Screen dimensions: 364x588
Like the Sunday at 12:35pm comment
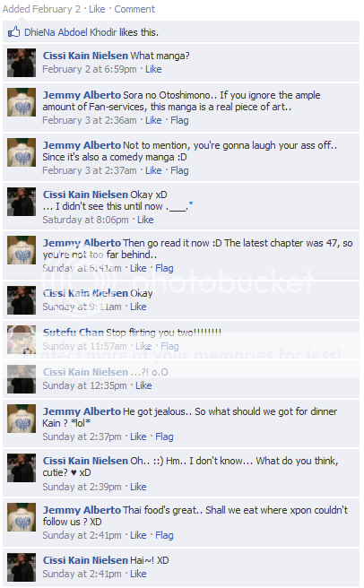tap(143, 385)
